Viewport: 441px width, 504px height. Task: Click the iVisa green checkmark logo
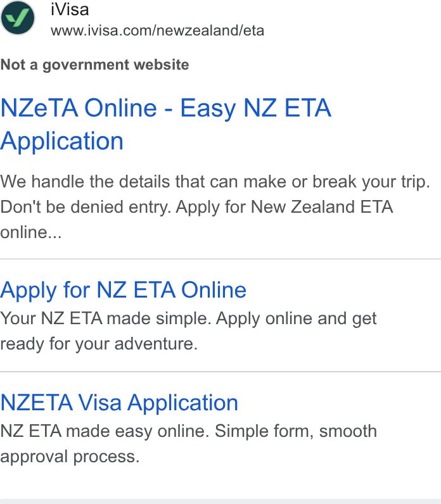(18, 18)
